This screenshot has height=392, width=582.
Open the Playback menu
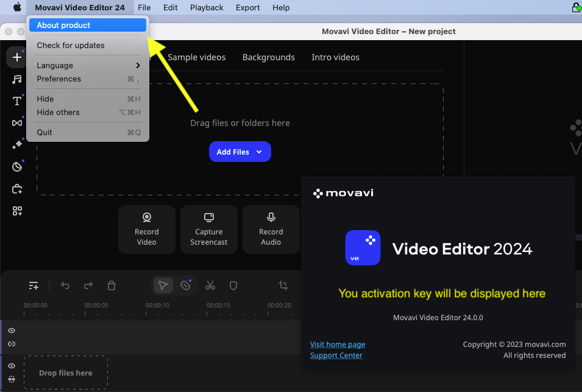click(207, 7)
